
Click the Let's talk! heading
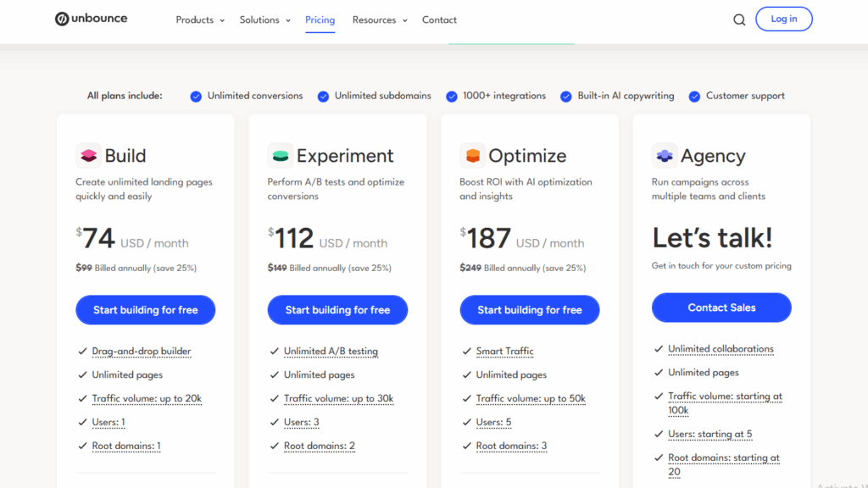(x=712, y=238)
